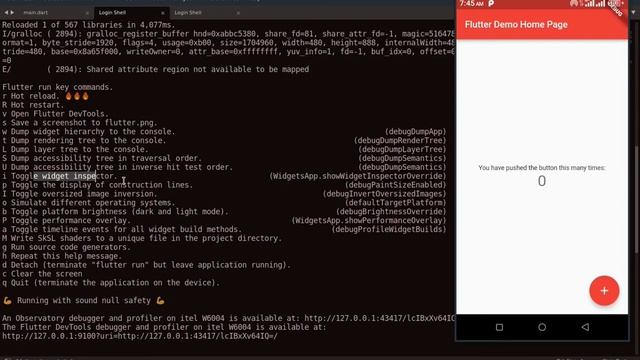640x360 pixels.
Task: Open the DevTools URL at port 9100
Action: point(140,336)
